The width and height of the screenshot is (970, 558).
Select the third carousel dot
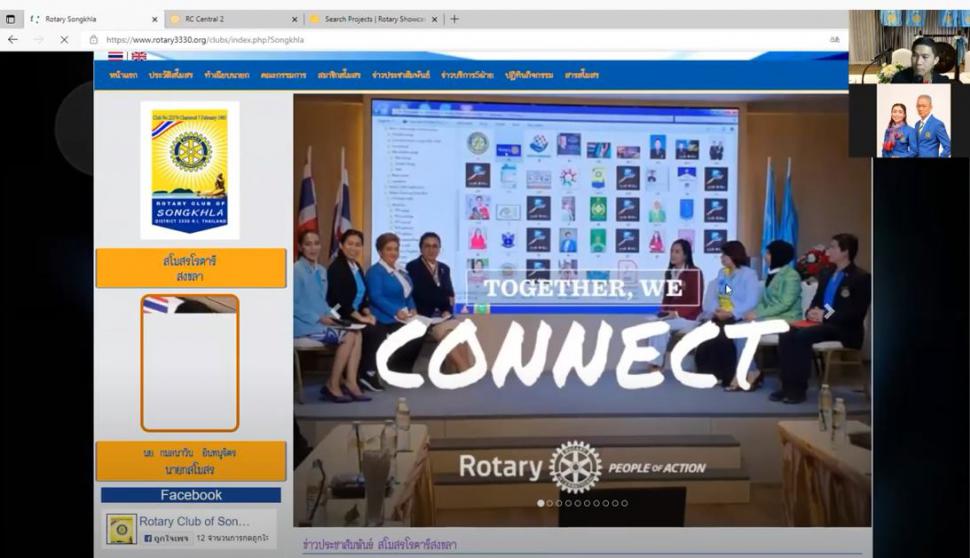point(559,503)
